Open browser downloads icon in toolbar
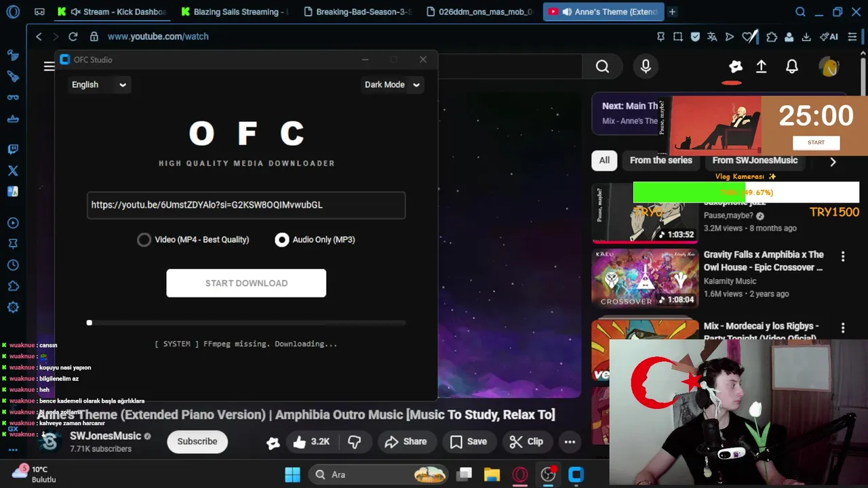The width and height of the screenshot is (868, 488). pyautogui.click(x=806, y=37)
